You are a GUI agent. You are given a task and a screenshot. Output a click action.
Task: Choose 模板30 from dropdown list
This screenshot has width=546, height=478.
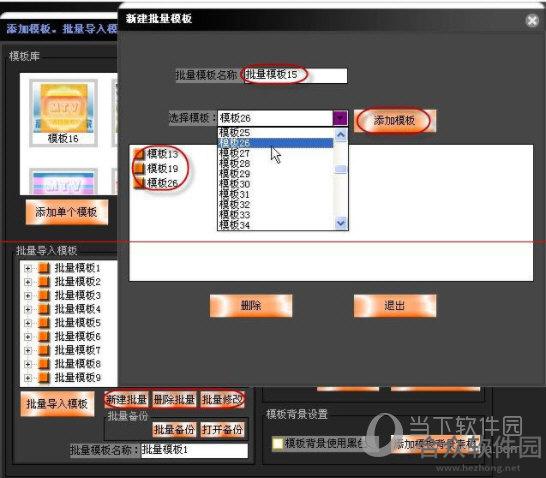tap(275, 184)
